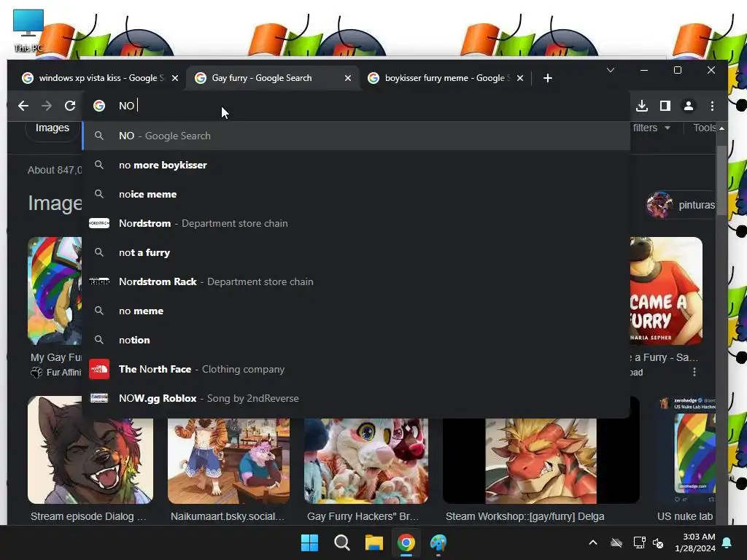The width and height of the screenshot is (747, 560).
Task: Click the network status tray icon
Action: [x=639, y=542]
